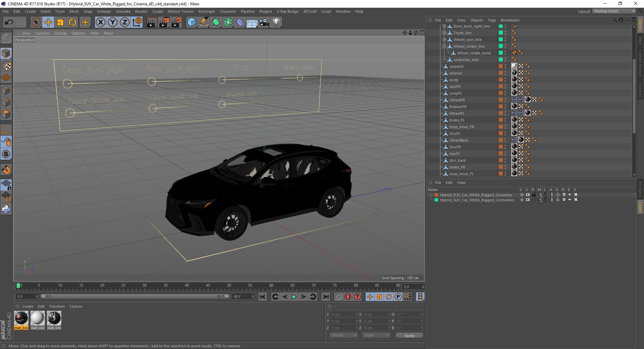
Task: Click the X position input field
Action: 344,314
